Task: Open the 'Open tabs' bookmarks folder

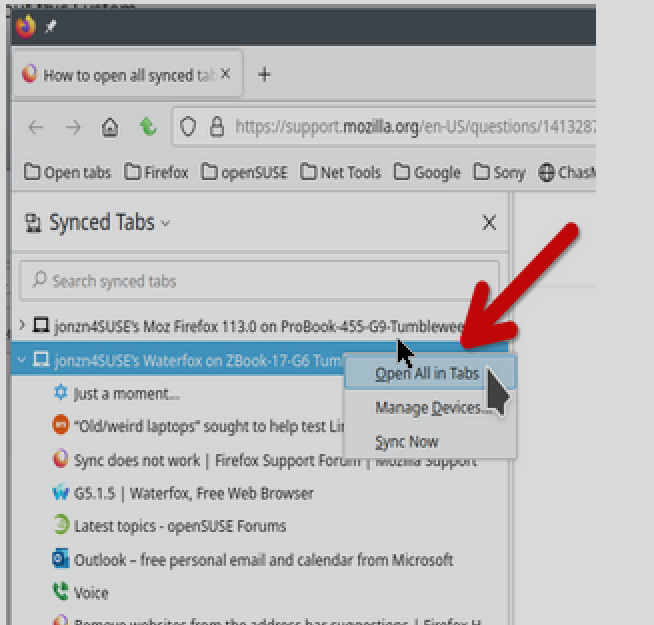Action: click(x=67, y=172)
